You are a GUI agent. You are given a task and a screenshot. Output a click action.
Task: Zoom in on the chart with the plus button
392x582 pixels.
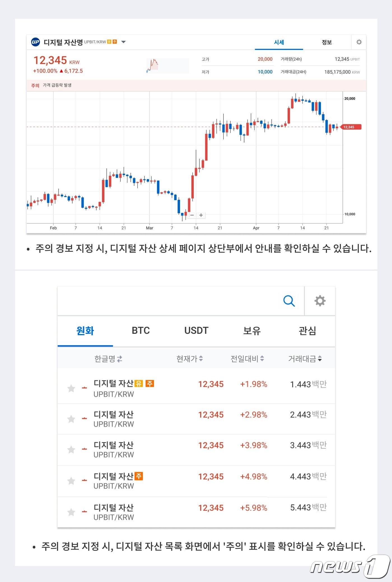click(x=201, y=215)
